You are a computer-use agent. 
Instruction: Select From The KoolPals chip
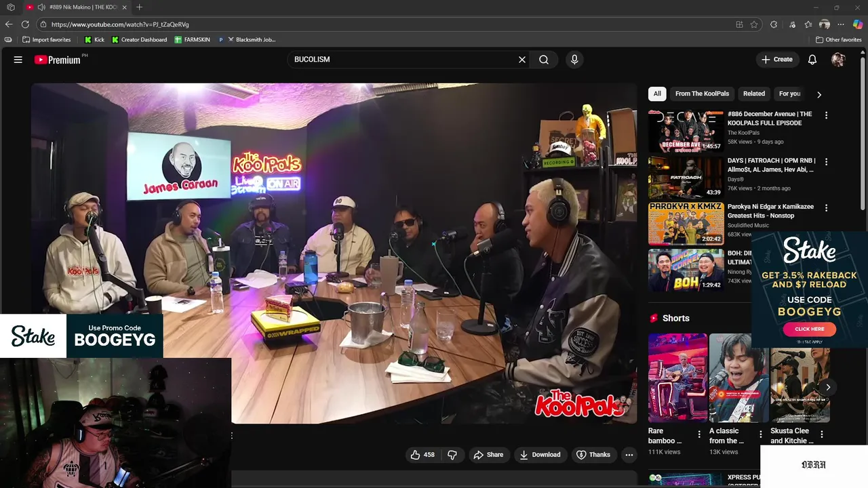[x=702, y=94]
